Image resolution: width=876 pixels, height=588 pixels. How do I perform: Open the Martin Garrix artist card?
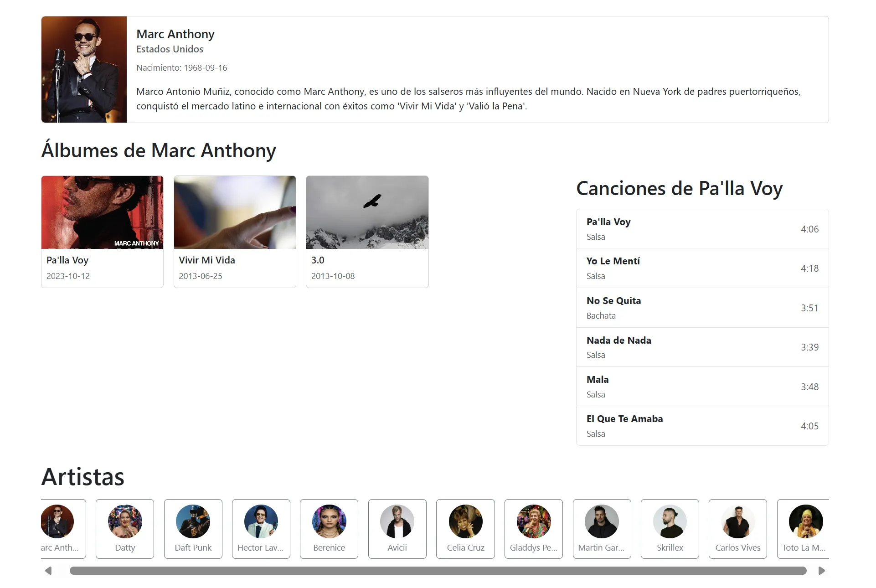[602, 529]
